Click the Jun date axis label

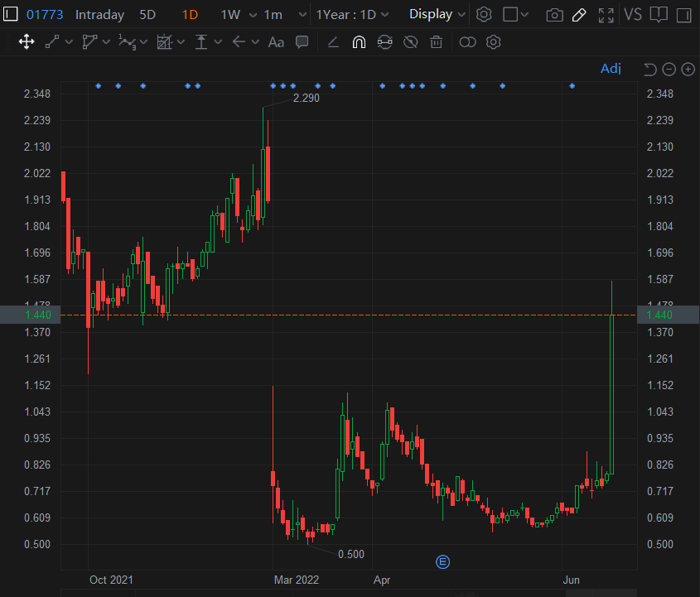tap(571, 580)
